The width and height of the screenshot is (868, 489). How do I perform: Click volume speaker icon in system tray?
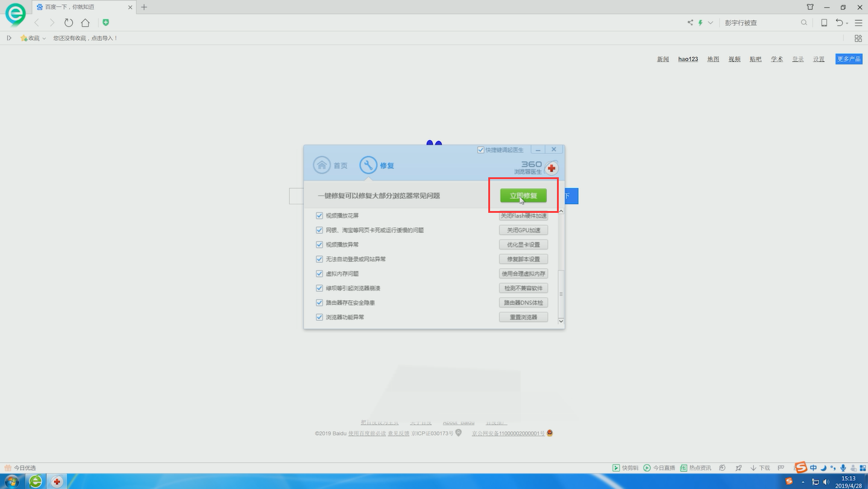click(x=826, y=482)
